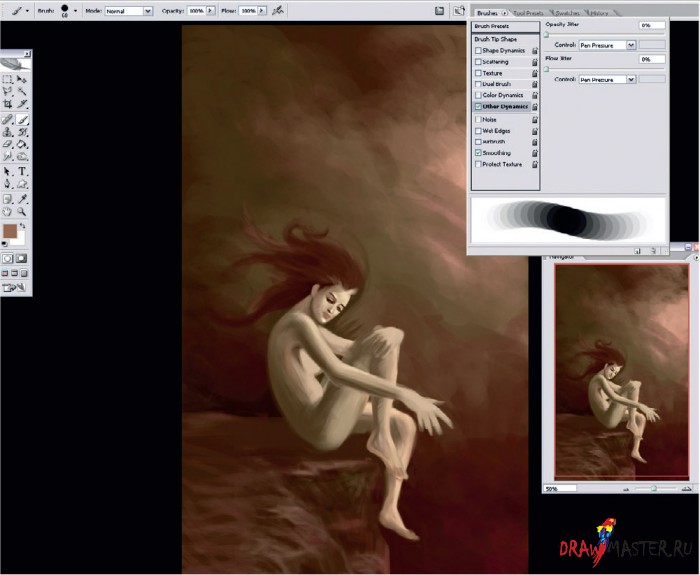Uncheck the Smoothing checkbox
Viewport: 700px width, 575px height.
click(478, 153)
